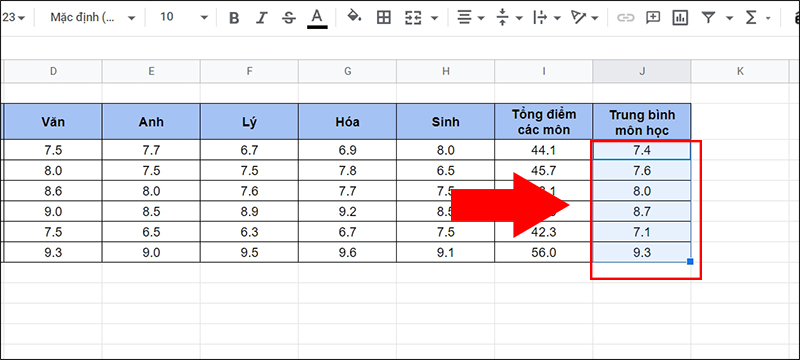Open the fill color bucket
The height and width of the screenshot is (360, 800).
(x=354, y=17)
